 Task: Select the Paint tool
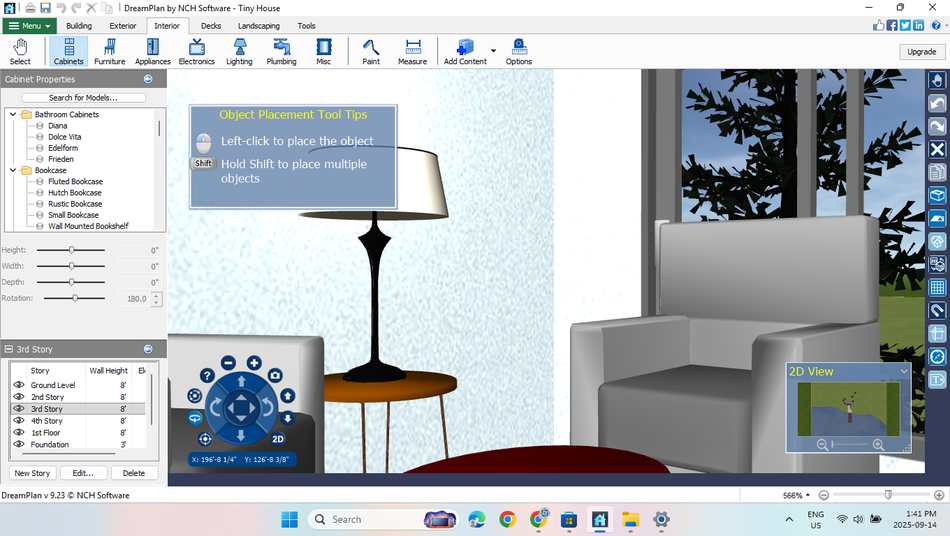pyautogui.click(x=371, y=51)
